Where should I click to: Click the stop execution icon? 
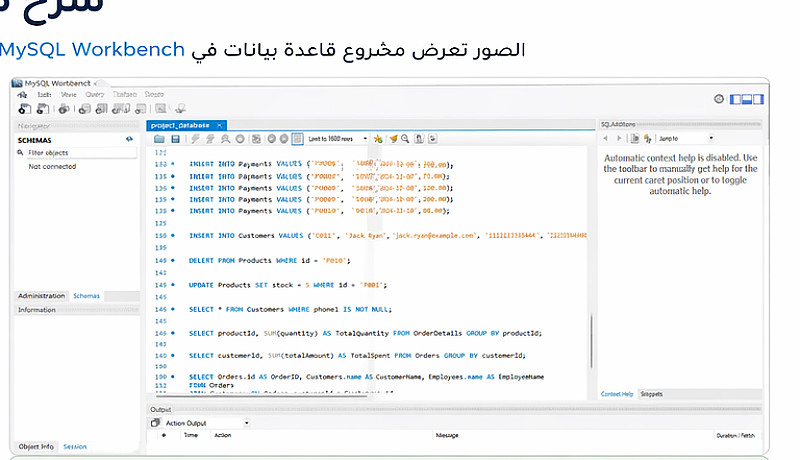[240, 139]
